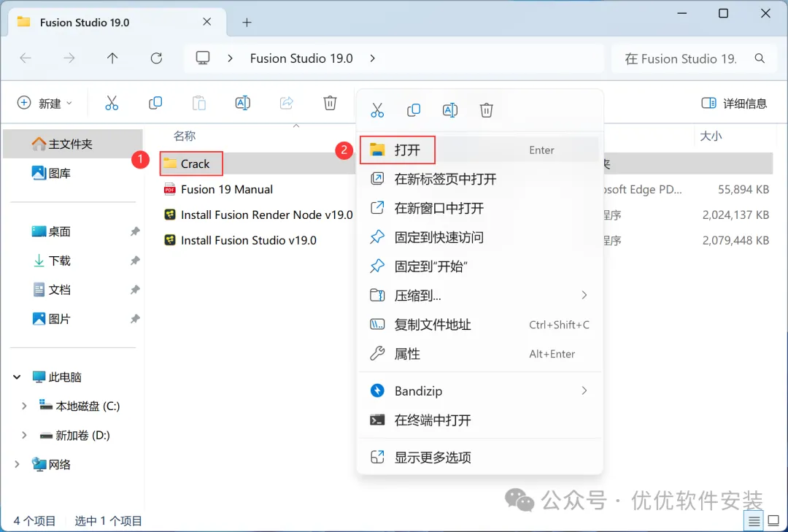Refresh the current folder view

click(x=156, y=58)
